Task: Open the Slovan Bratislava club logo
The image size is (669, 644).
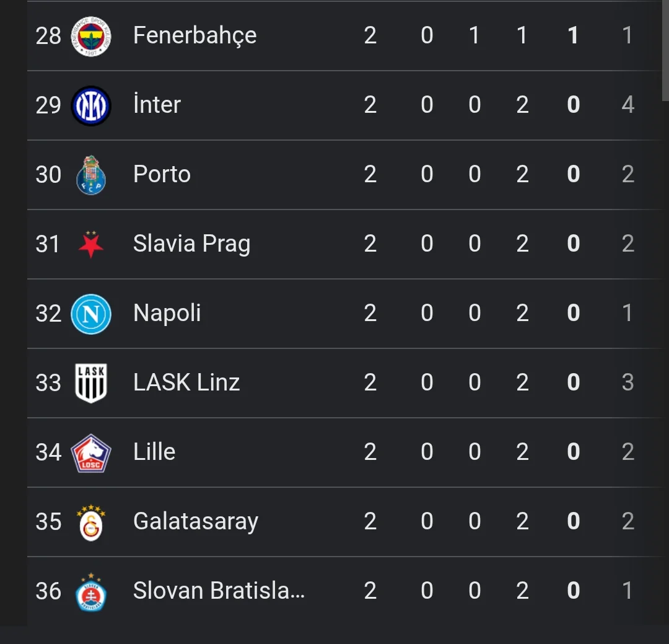Action: tap(91, 593)
